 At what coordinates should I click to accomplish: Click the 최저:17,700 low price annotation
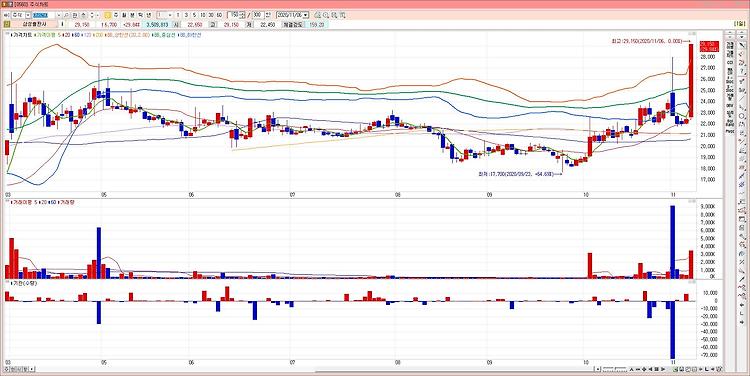(517, 175)
